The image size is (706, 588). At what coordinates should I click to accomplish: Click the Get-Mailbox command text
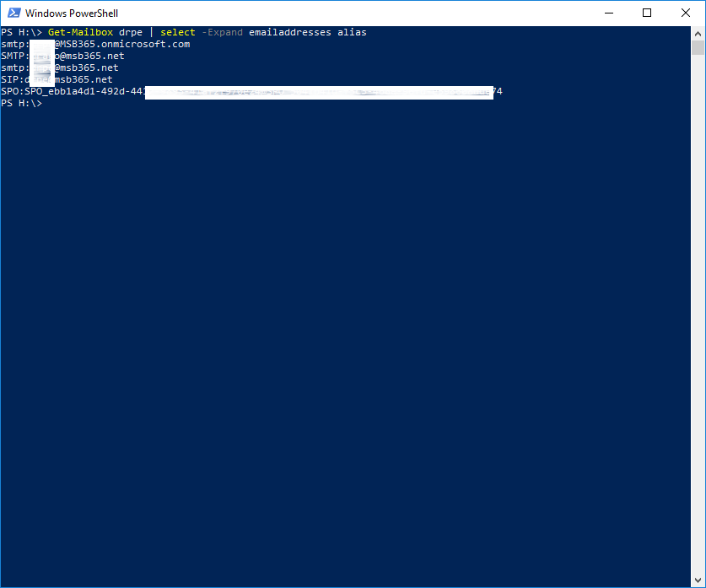[80, 32]
